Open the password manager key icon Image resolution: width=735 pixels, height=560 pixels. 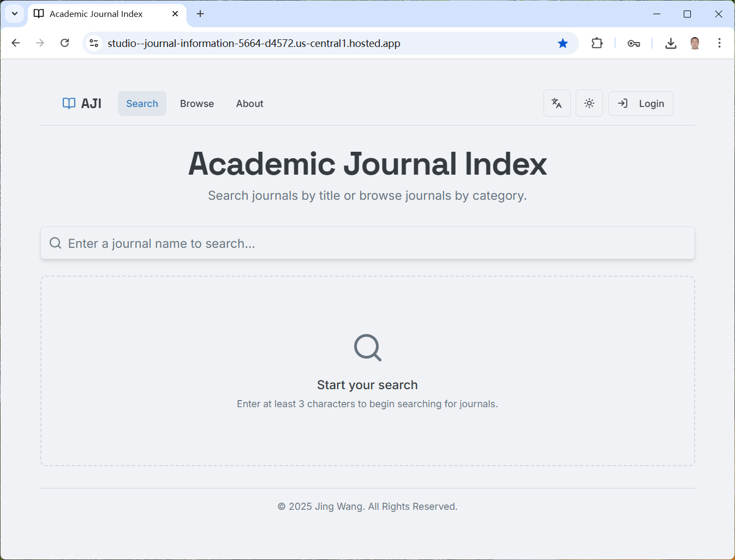(634, 43)
